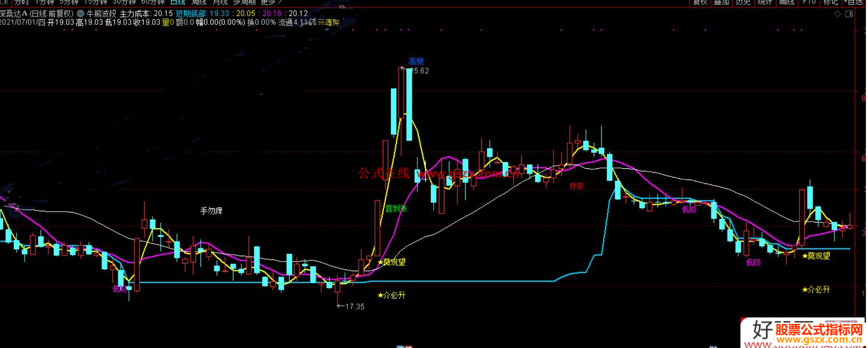Click the magenta 20.16 indicator value
This screenshot has height=348, width=868.
pos(272,14)
